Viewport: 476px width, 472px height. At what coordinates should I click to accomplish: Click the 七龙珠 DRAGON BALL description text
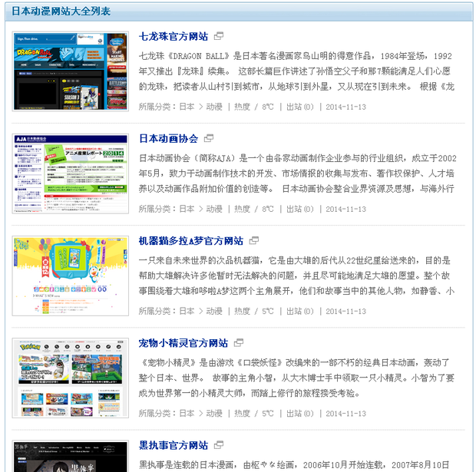296,71
